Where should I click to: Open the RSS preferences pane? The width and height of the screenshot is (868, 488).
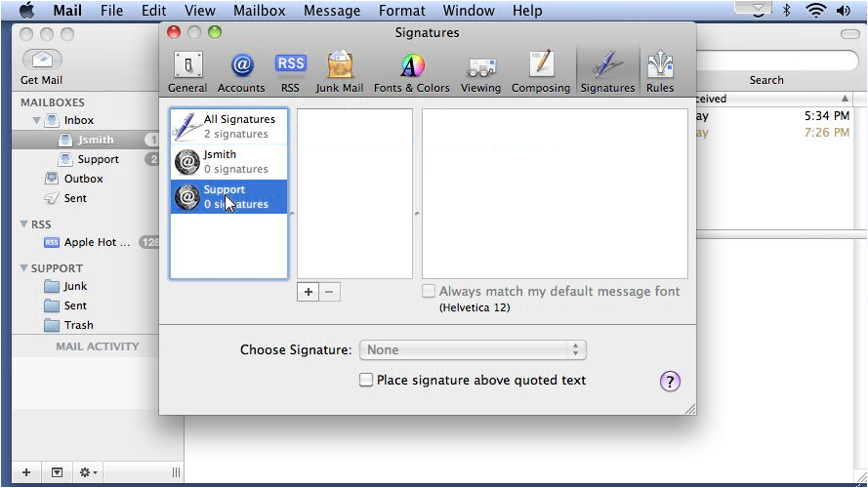click(290, 72)
